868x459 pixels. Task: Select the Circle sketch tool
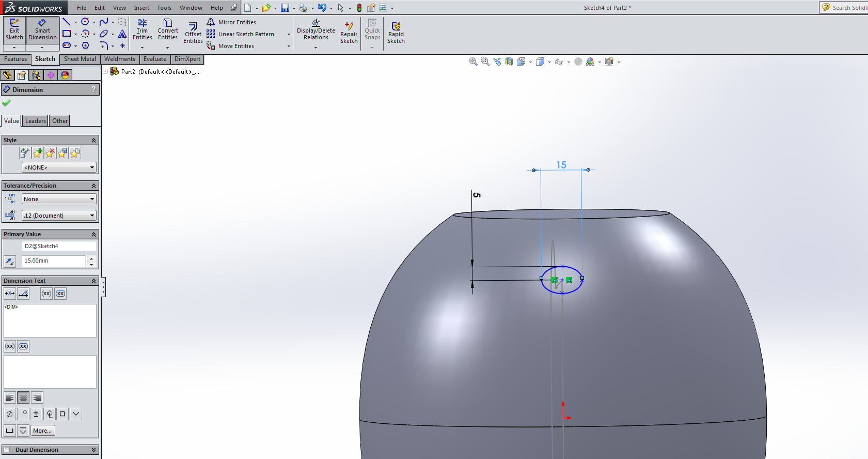85,22
